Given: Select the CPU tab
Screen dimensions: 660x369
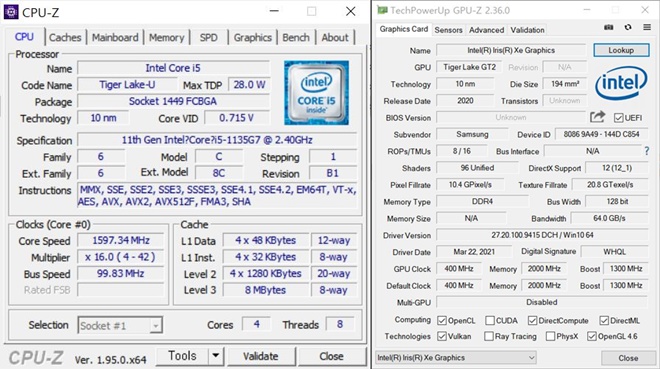Looking at the screenshot, I should 24,37.
